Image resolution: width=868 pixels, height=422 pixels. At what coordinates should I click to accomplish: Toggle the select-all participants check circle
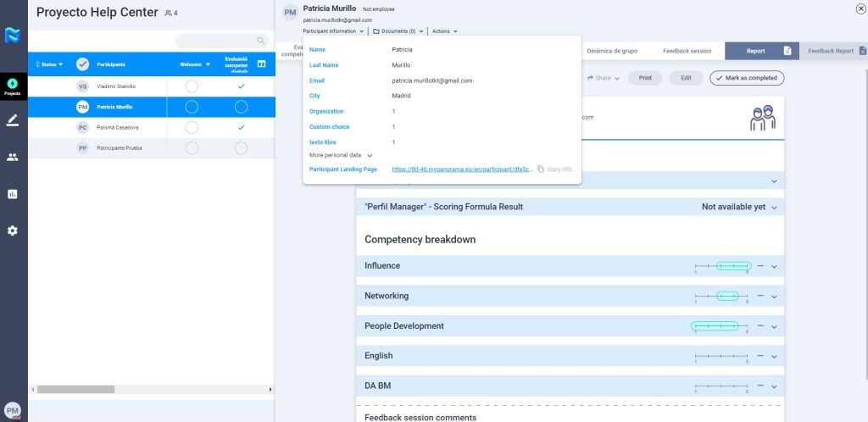click(82, 64)
